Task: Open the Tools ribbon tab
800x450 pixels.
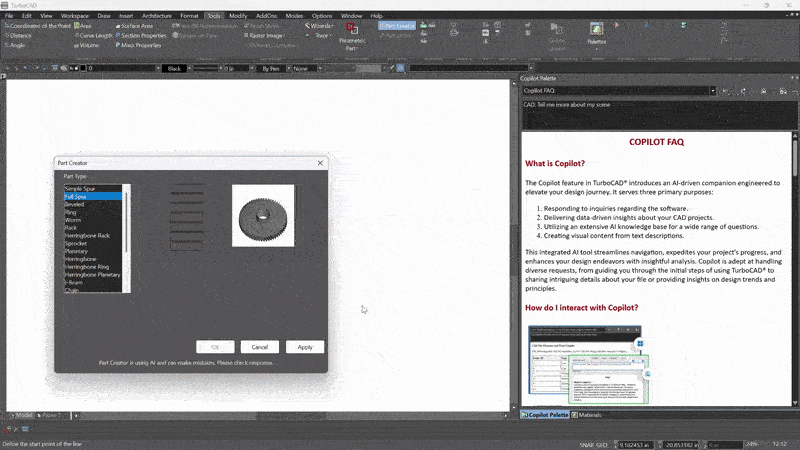Action: (214, 16)
